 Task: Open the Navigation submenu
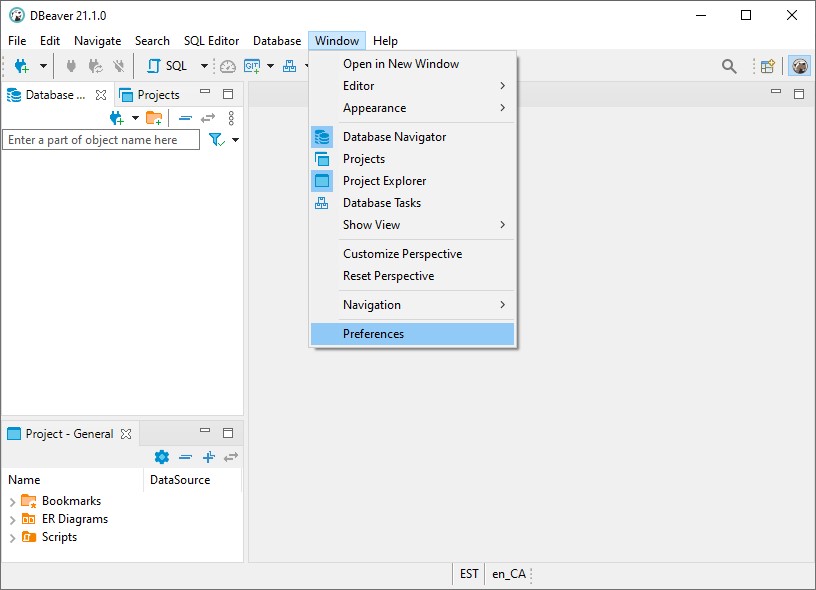(x=412, y=305)
